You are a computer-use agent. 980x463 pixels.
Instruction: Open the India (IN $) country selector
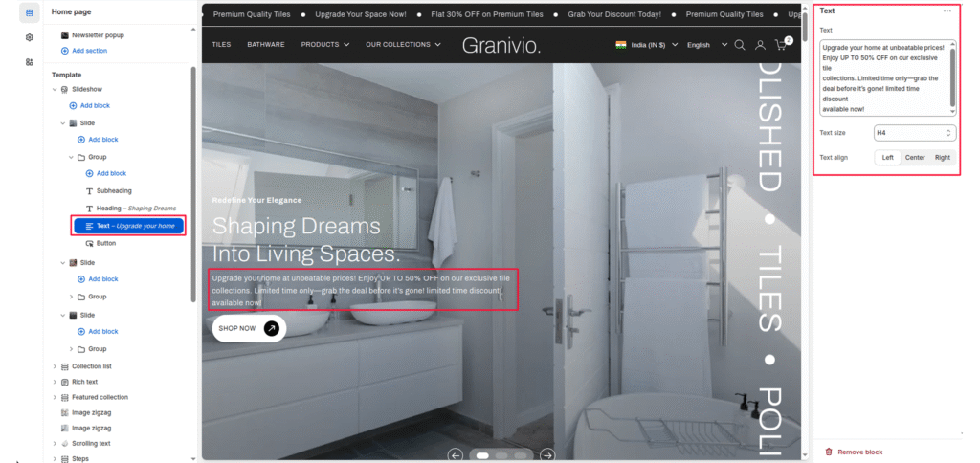click(646, 45)
